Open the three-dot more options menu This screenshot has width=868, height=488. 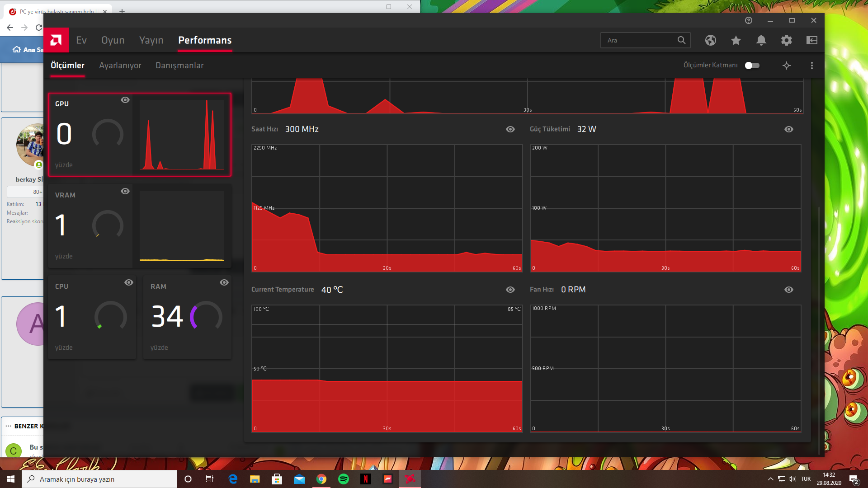point(811,66)
